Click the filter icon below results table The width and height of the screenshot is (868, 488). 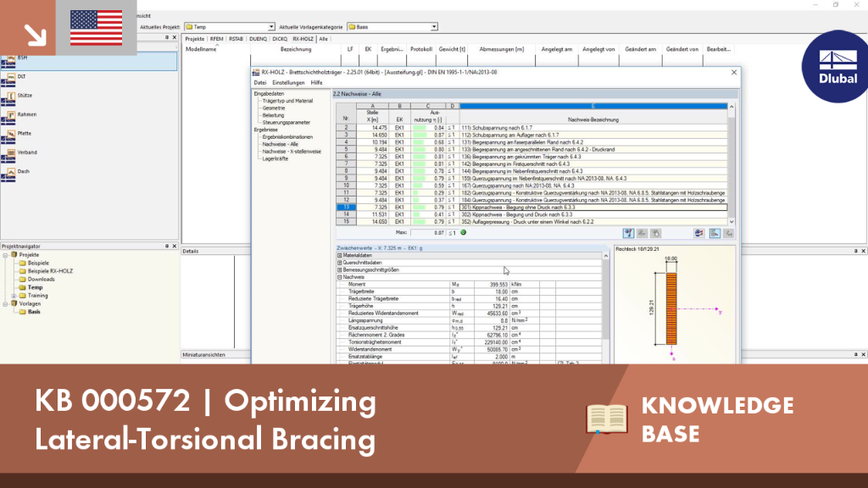[x=628, y=234]
